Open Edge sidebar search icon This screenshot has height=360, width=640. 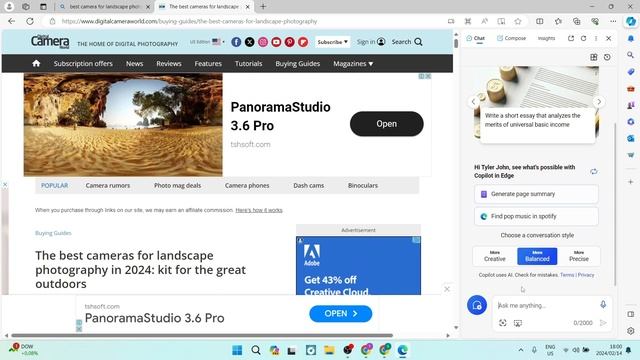point(631,55)
